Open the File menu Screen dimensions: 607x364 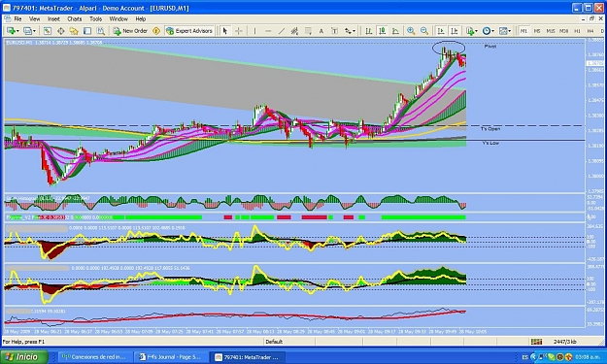point(17,18)
